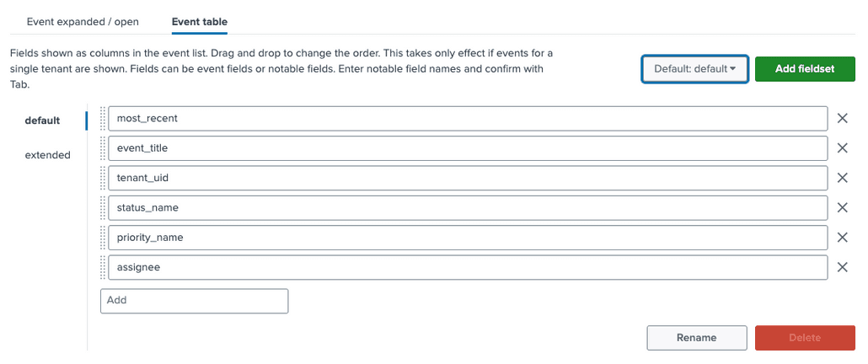Open the Default: default dropdown
This screenshot has height=364, width=868.
click(694, 69)
